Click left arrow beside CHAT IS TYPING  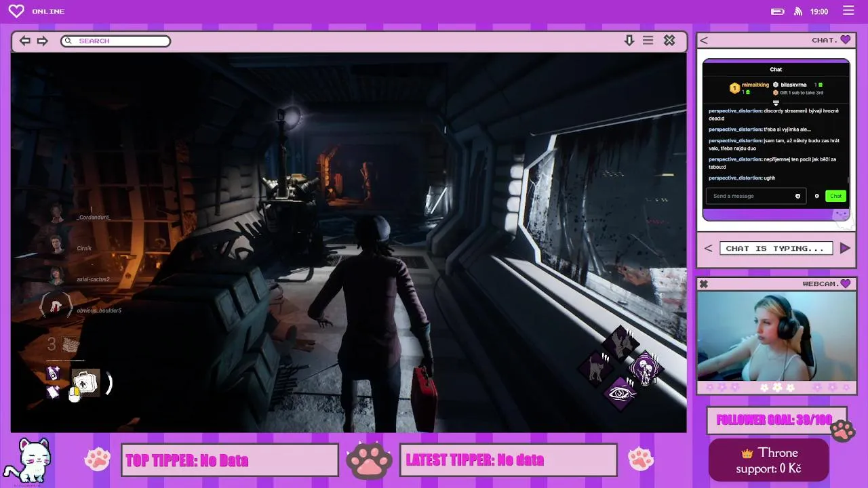pyautogui.click(x=708, y=248)
